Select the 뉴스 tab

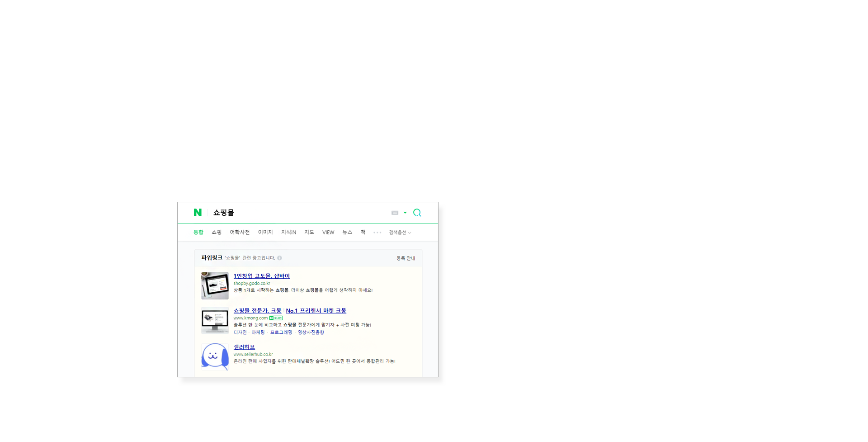tap(347, 233)
